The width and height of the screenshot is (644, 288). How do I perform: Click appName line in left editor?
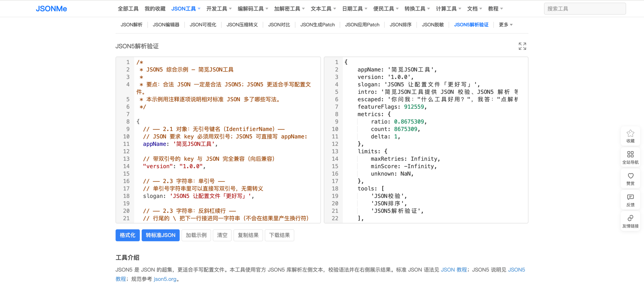pos(180,144)
